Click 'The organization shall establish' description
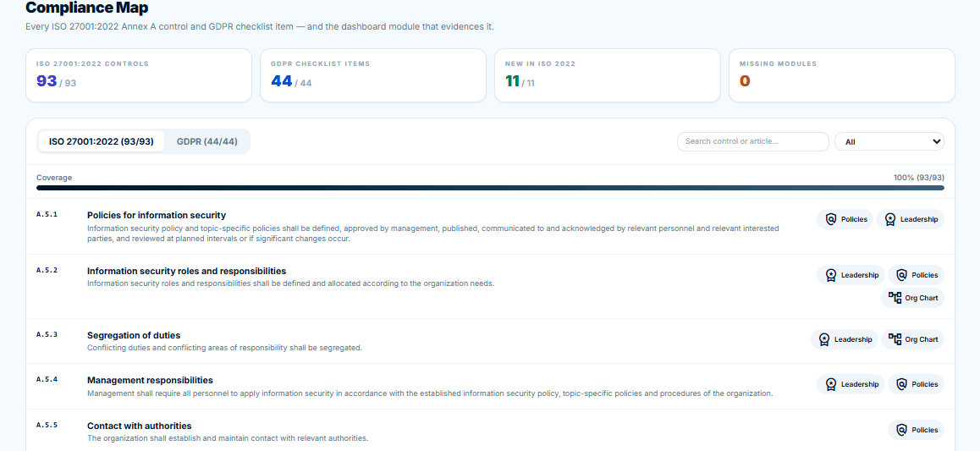980x451 pixels. coord(228,437)
